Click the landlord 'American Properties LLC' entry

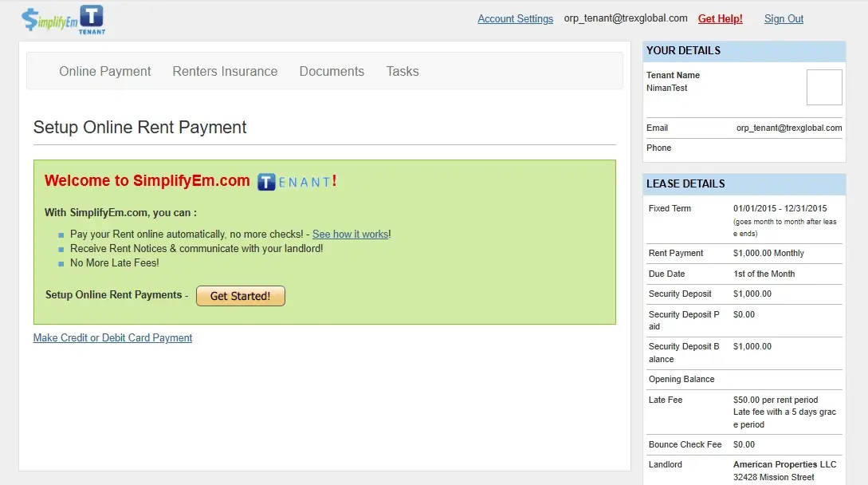784,464
